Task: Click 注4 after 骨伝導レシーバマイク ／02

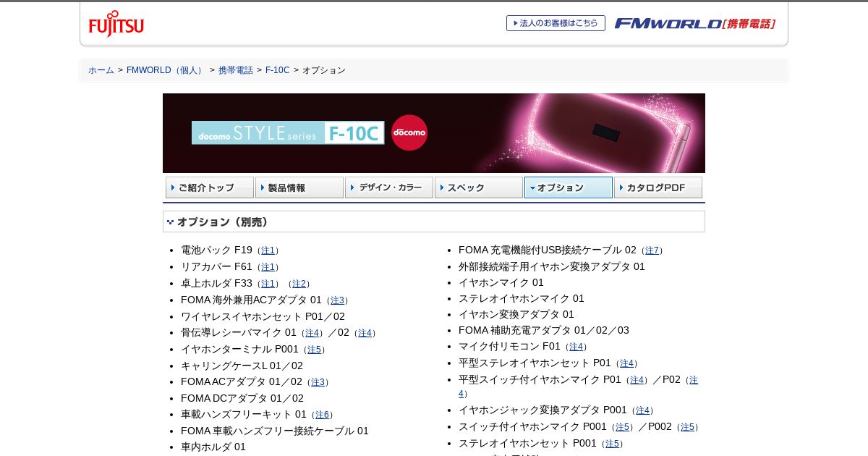Action: [x=365, y=333]
